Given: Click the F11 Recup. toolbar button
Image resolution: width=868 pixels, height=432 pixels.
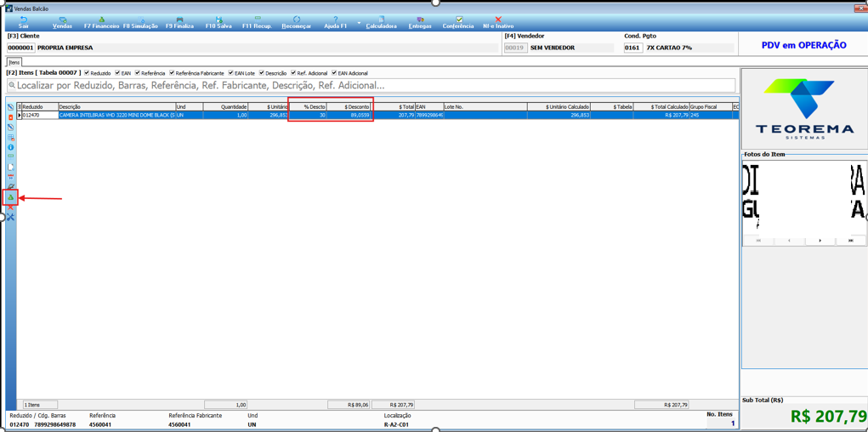Looking at the screenshot, I should click(258, 22).
